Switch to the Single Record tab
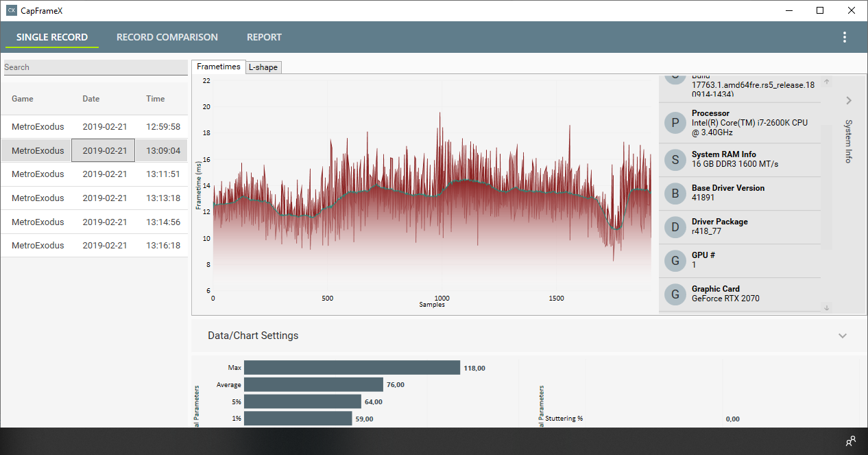 point(52,37)
